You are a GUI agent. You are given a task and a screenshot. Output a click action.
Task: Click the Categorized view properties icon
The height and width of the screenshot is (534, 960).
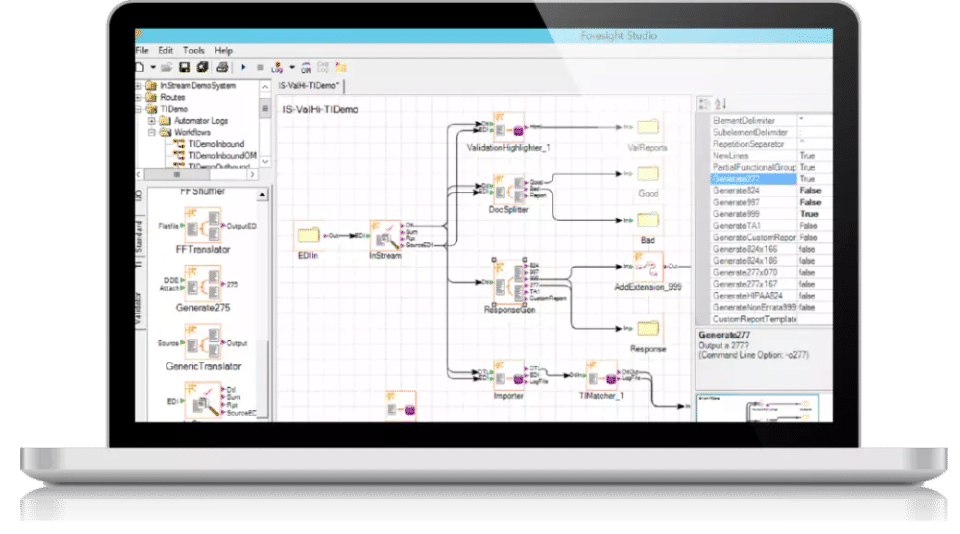click(704, 104)
